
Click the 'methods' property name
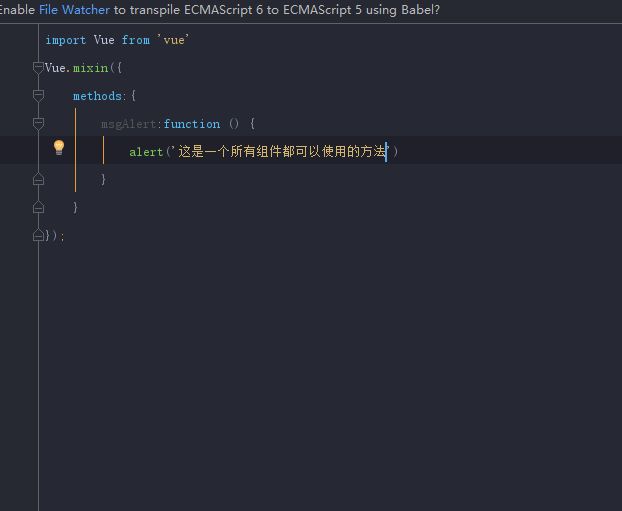[x=97, y=96]
